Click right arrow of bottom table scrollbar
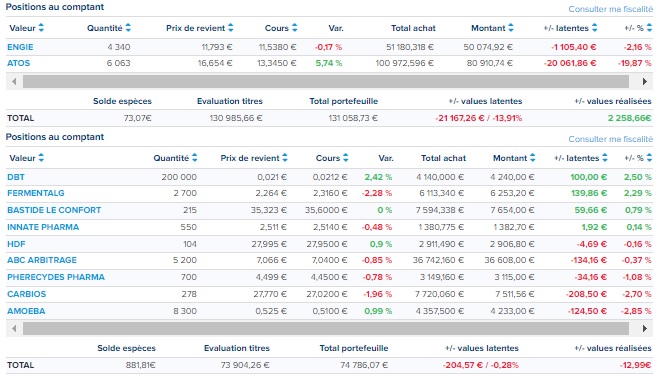 click(x=645, y=328)
